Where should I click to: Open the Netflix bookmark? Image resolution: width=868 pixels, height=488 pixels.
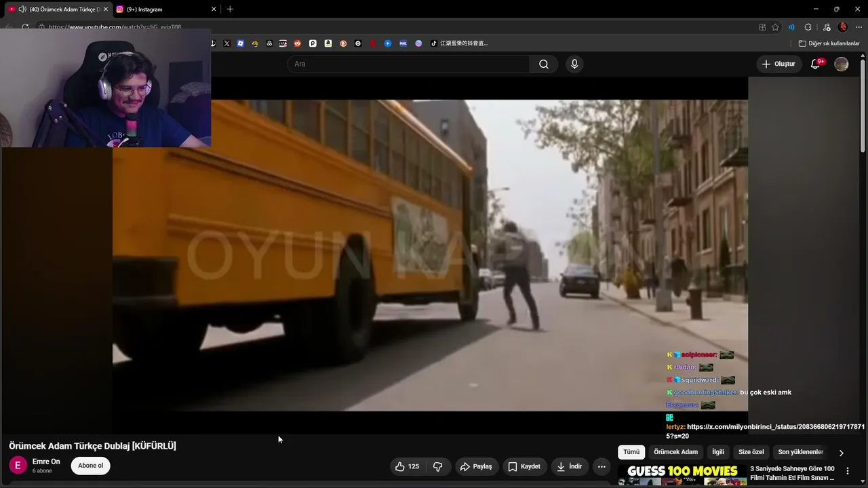[x=373, y=43]
